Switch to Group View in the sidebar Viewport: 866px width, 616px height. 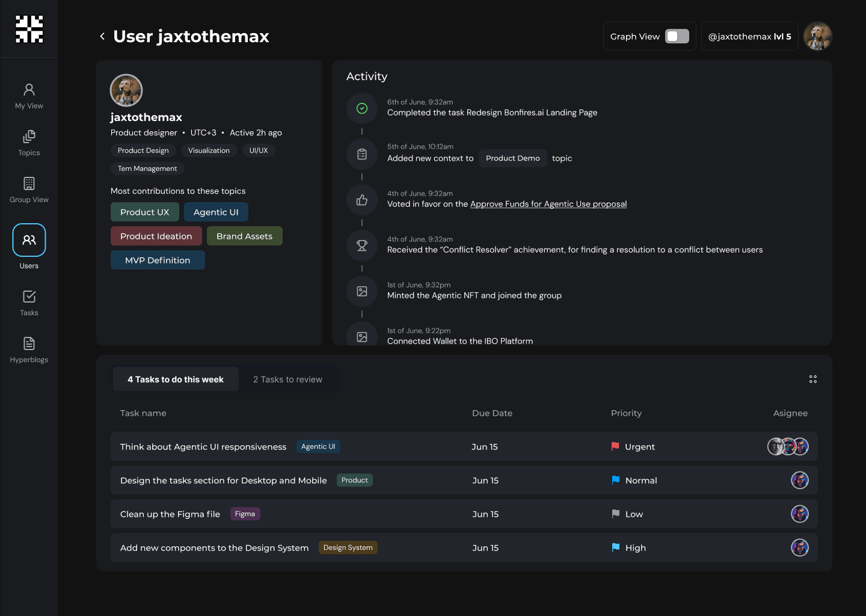(x=29, y=190)
